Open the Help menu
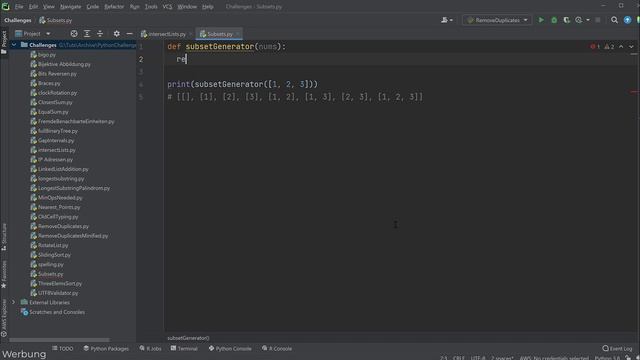 tap(208, 7)
